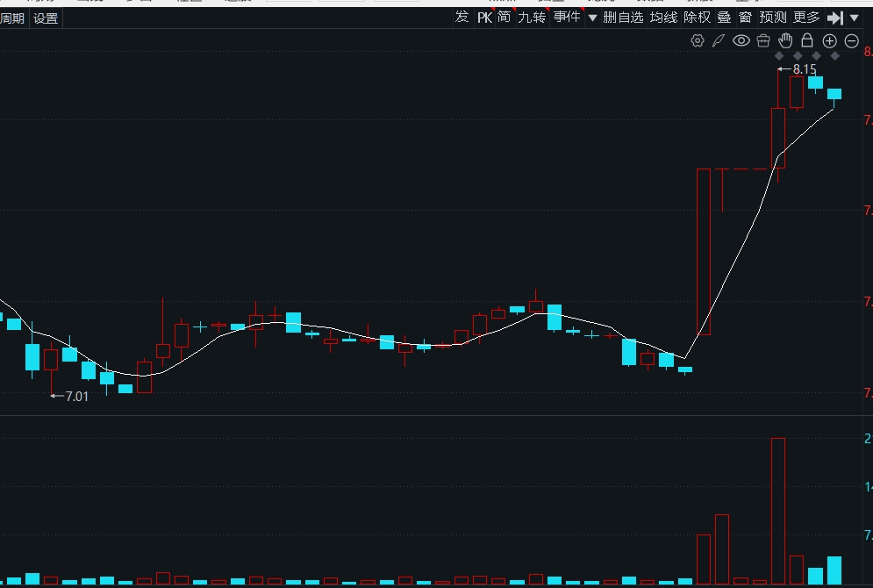The image size is (873, 588).
Task: Activate the hand pan tool
Action: [785, 40]
